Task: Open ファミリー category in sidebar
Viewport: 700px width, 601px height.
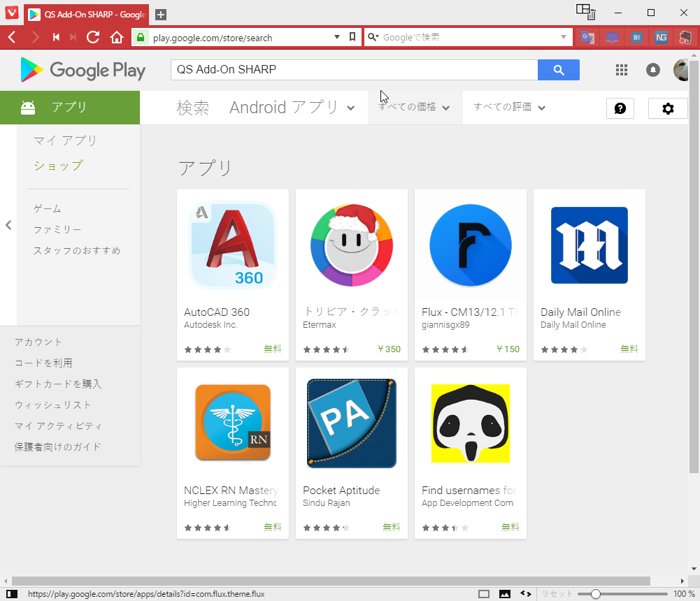Action: (x=57, y=229)
